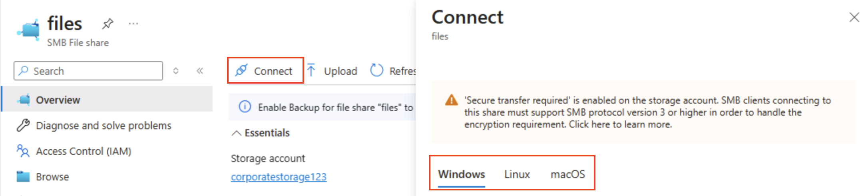
Task: Open Diagnose and solve problems
Action: click(103, 126)
